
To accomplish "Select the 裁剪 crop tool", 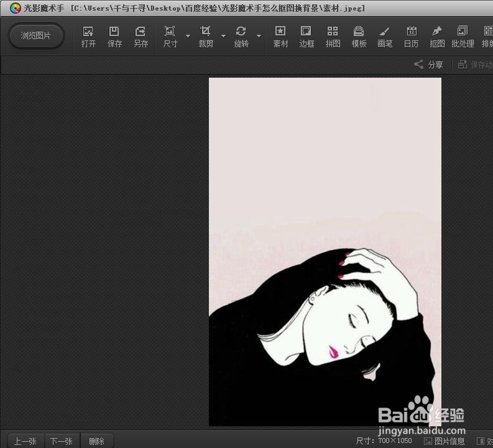I will (x=206, y=37).
